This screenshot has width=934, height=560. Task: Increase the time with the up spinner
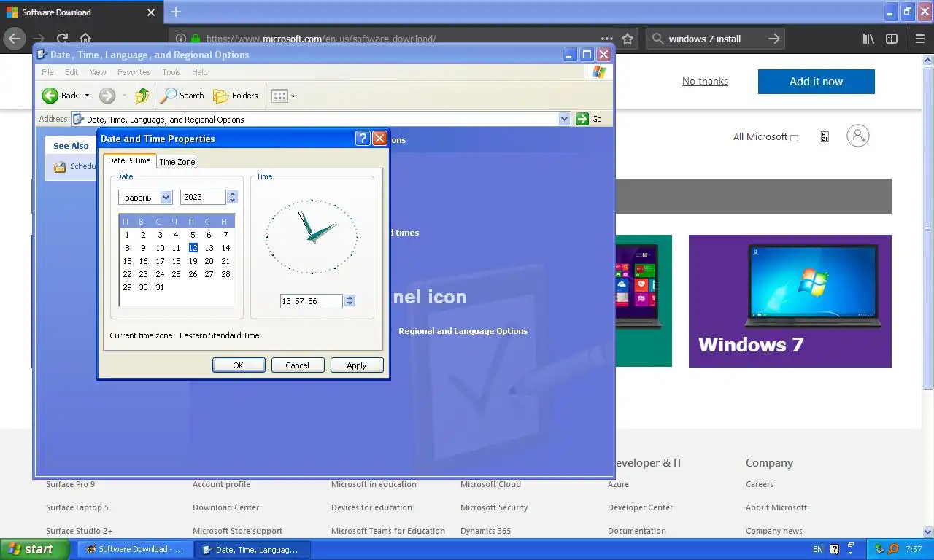click(x=350, y=297)
